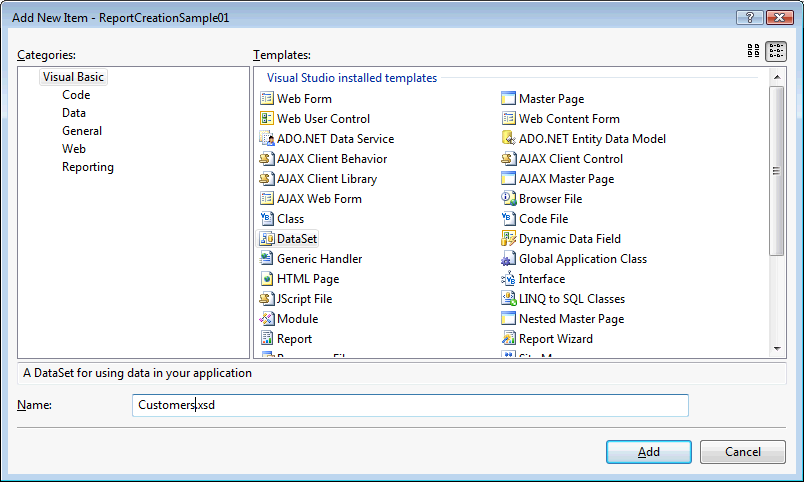Click the Report Wizard template icon

coord(509,339)
